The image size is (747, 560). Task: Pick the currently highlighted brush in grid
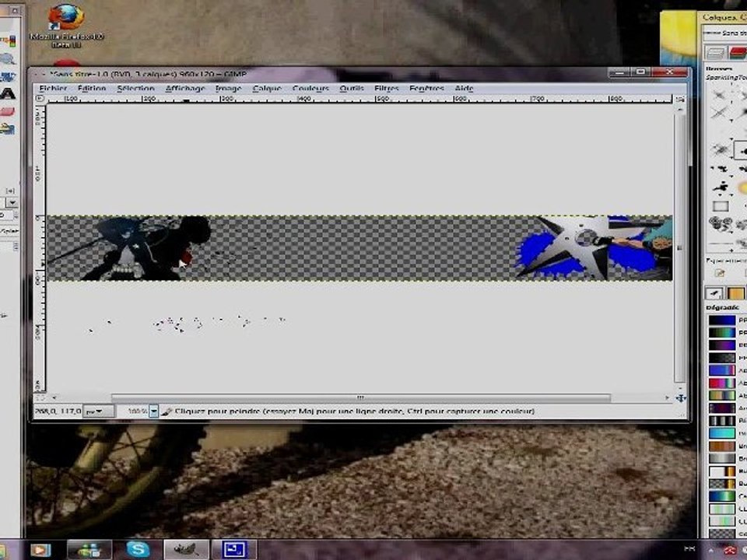742,151
